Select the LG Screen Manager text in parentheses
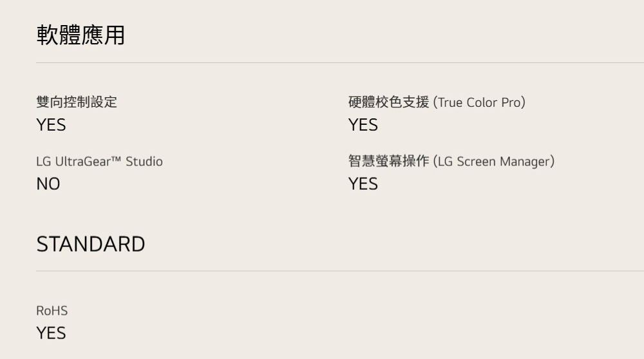The image size is (644, 359). click(x=494, y=161)
